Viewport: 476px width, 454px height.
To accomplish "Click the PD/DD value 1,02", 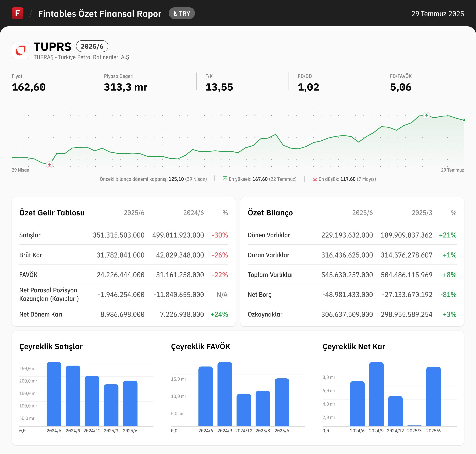I will pos(308,87).
